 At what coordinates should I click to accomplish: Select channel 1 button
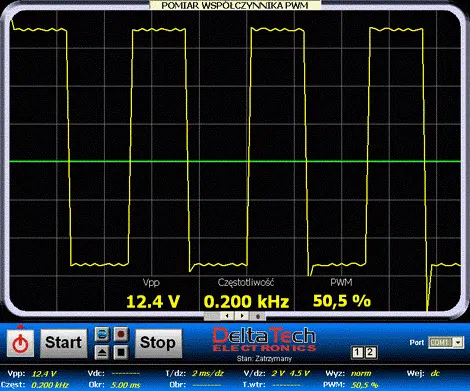click(358, 352)
